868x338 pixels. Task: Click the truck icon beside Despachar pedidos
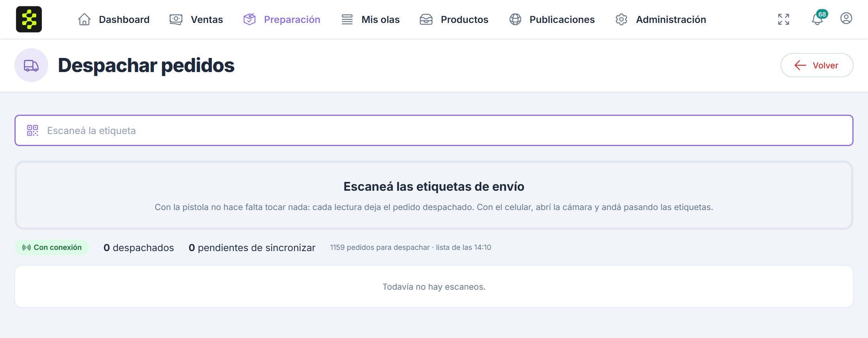pos(31,65)
